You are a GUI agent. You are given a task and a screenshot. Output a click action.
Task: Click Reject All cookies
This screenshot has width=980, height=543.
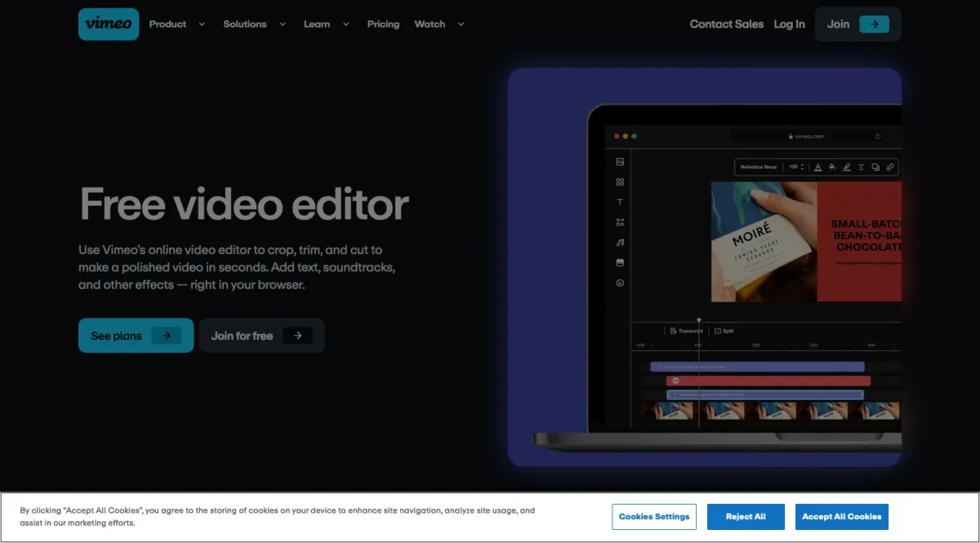point(746,517)
